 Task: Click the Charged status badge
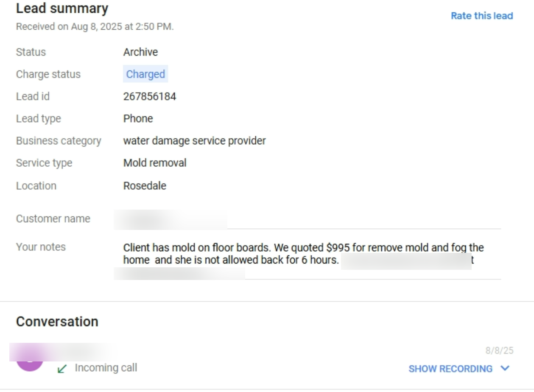145,74
